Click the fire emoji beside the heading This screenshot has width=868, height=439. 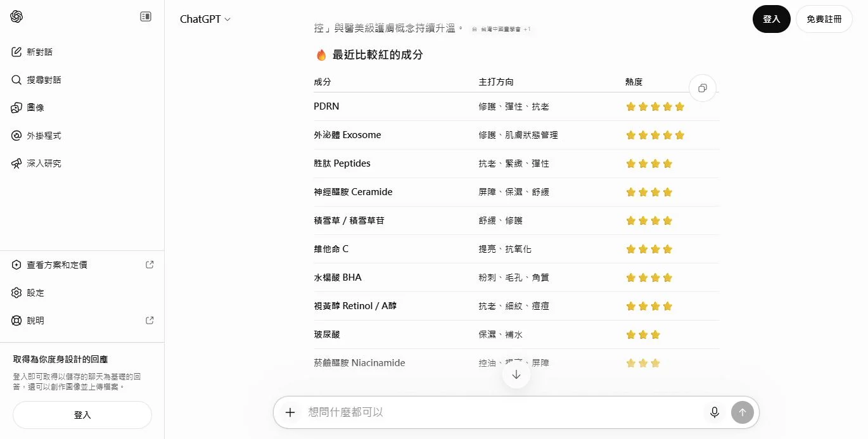(321, 55)
